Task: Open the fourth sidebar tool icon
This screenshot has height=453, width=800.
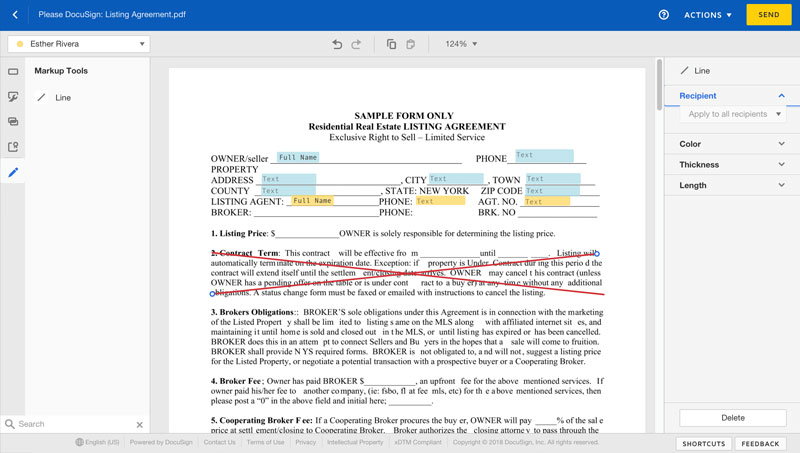Action: point(13,147)
